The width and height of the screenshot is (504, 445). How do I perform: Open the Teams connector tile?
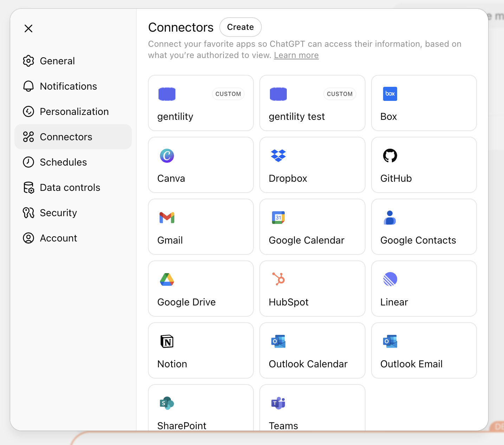click(x=312, y=408)
